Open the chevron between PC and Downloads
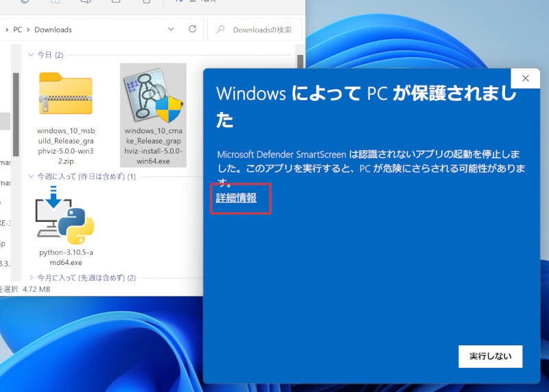 (x=28, y=30)
